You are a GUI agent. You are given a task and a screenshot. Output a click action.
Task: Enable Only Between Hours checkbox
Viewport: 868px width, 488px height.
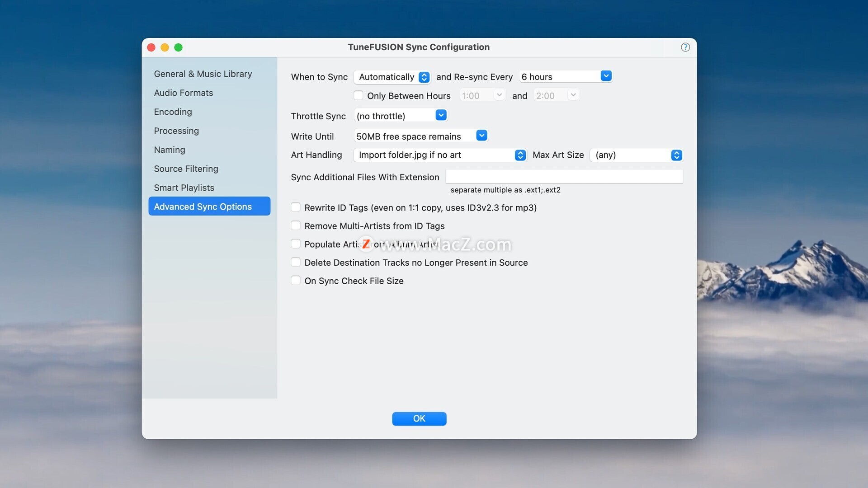(358, 95)
